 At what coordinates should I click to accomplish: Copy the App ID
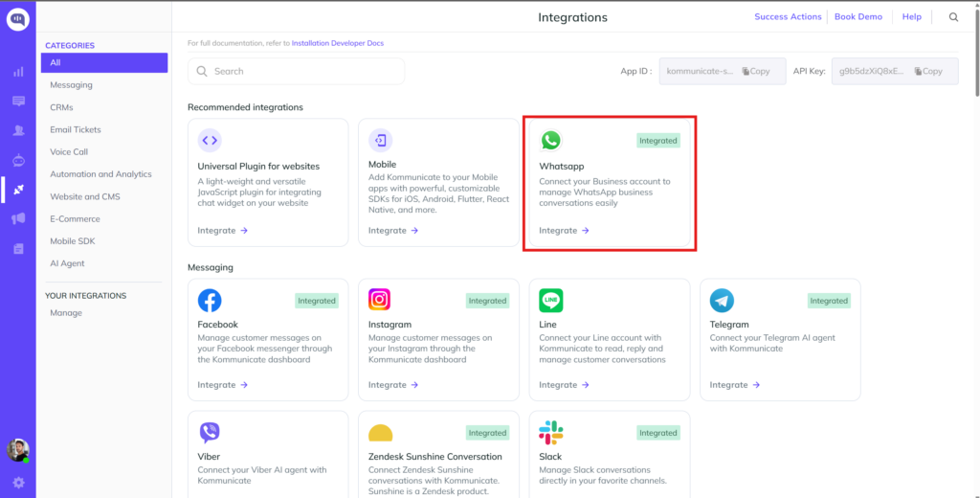[756, 71]
